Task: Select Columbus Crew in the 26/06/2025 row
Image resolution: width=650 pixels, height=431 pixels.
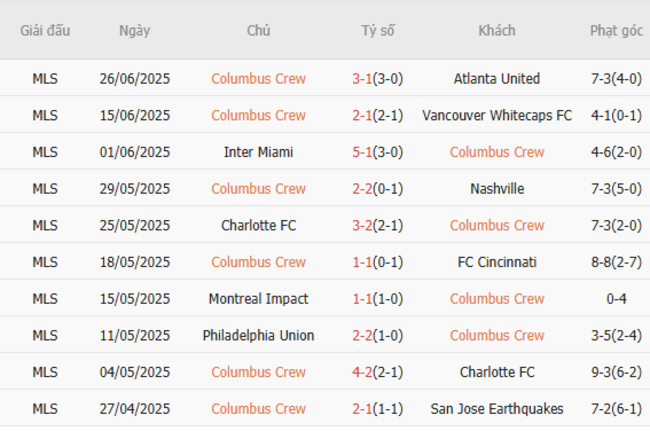Action: [259, 79]
